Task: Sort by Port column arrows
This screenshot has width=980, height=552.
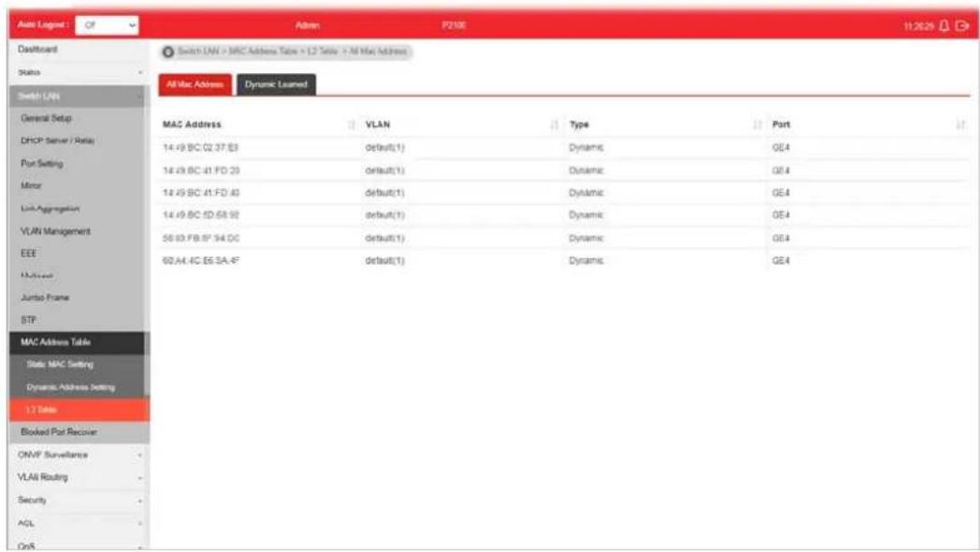Action: point(960,125)
